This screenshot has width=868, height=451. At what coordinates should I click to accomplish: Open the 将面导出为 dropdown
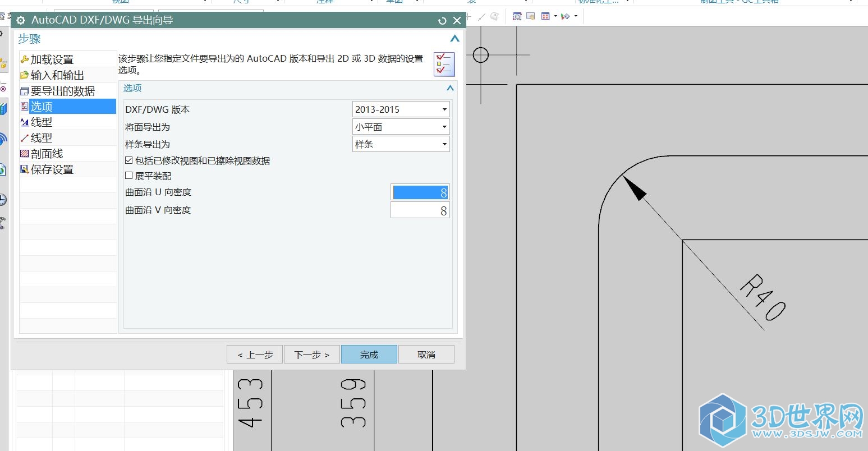point(401,127)
